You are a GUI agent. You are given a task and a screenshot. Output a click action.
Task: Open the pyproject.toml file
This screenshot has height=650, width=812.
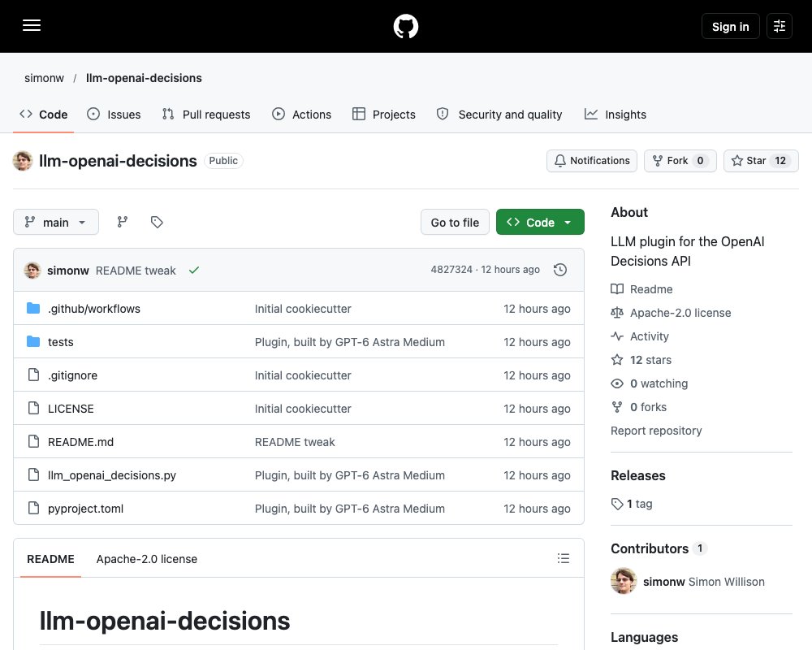point(85,509)
